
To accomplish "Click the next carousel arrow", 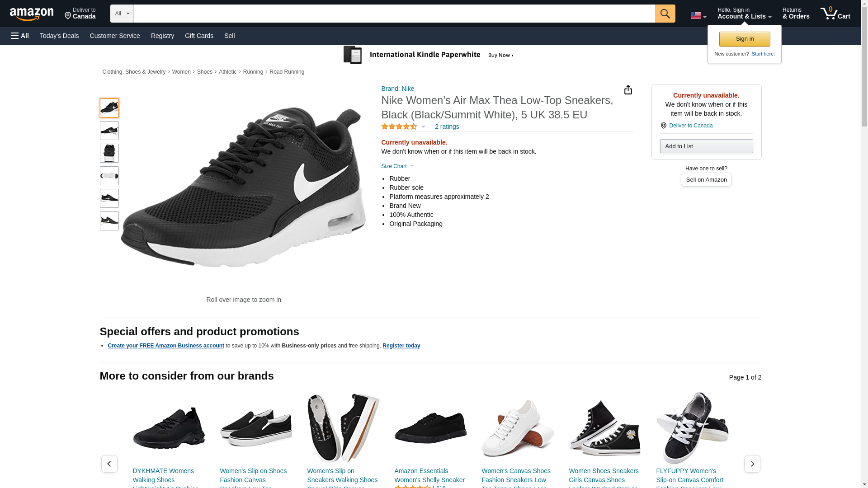I will [752, 464].
